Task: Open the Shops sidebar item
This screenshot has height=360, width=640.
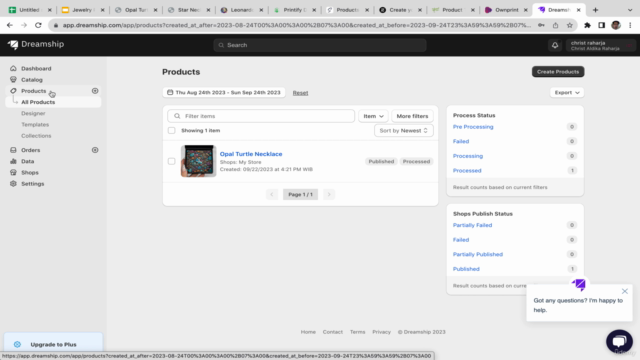Action: (29, 173)
